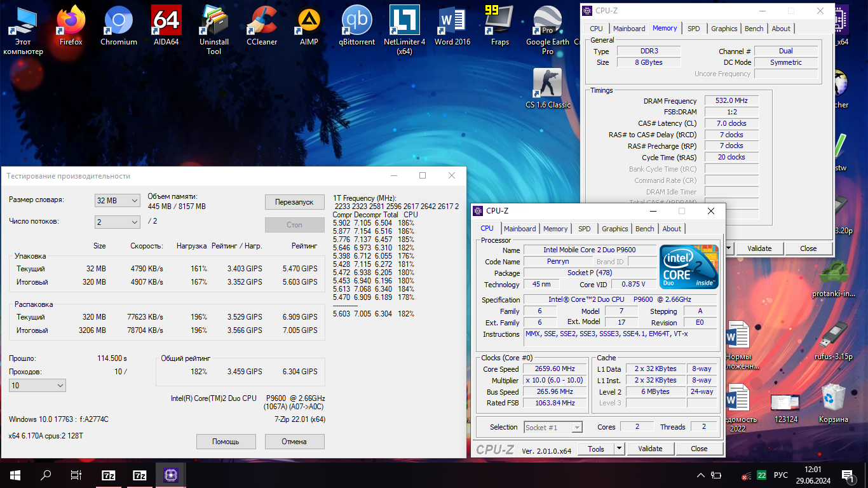
Task: Launch Fraps from the desktop
Action: click(x=500, y=25)
